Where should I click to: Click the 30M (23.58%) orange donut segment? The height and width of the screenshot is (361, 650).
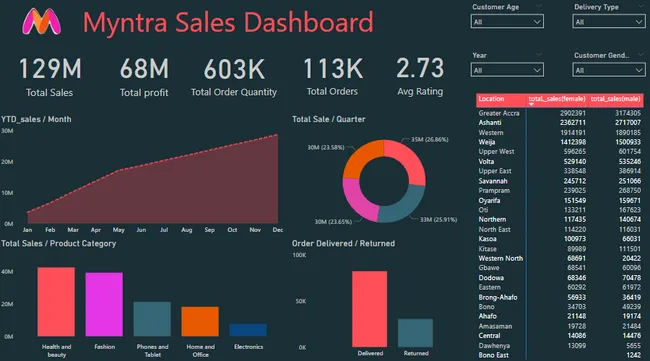point(360,158)
